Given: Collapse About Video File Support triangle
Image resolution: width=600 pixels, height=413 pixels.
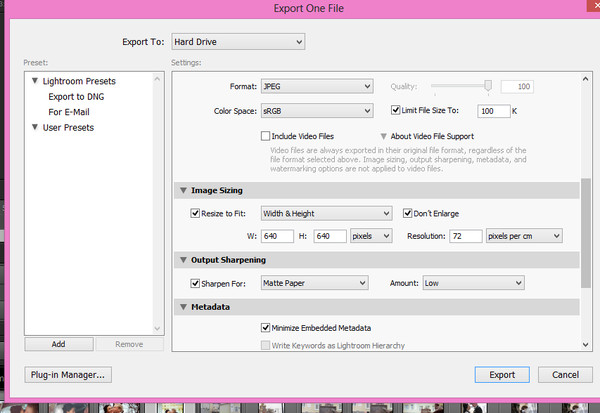Looking at the screenshot, I should [x=383, y=136].
